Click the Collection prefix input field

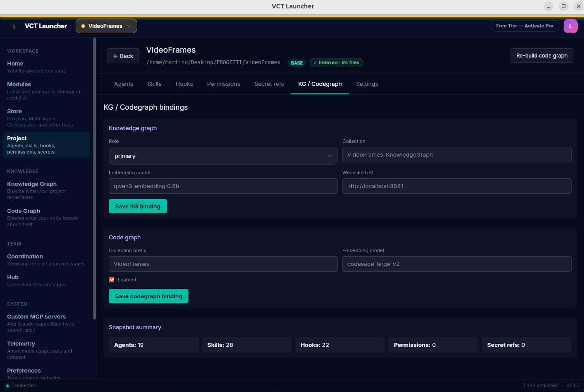click(x=223, y=264)
